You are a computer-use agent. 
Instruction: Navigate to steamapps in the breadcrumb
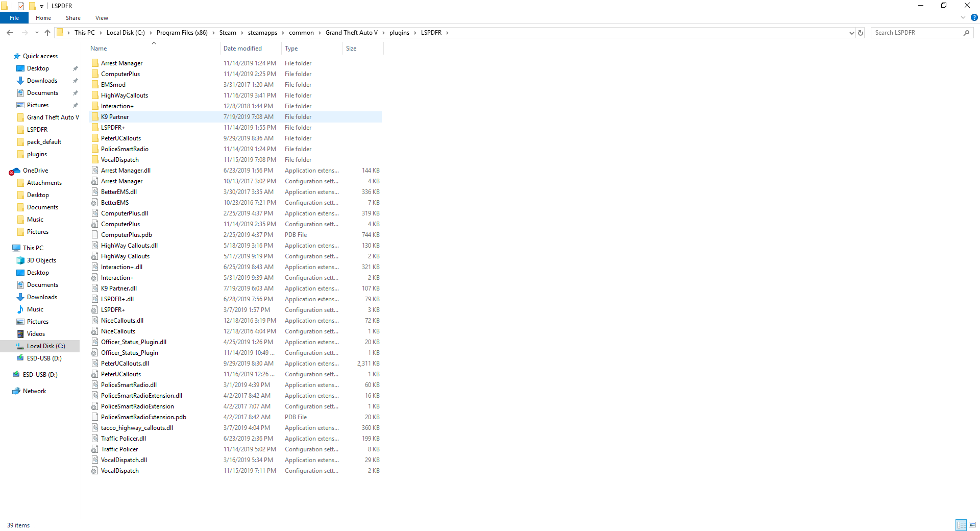tap(262, 33)
